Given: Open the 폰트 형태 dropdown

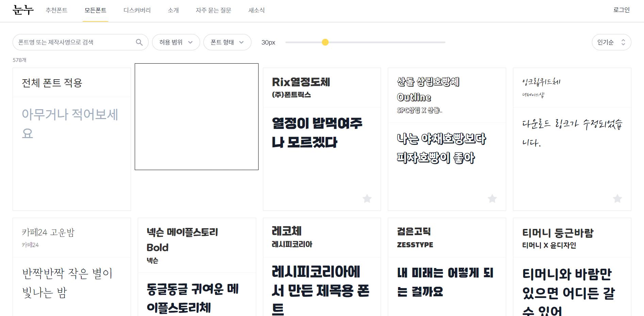Looking at the screenshot, I should 227,42.
